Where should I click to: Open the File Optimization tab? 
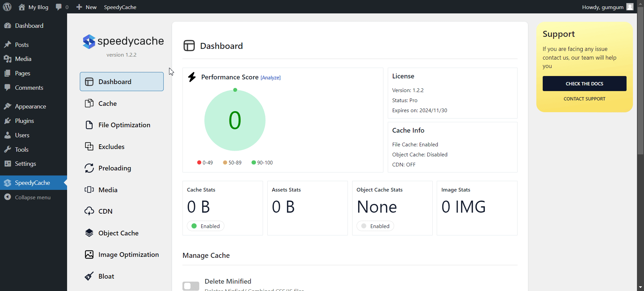(x=122, y=125)
